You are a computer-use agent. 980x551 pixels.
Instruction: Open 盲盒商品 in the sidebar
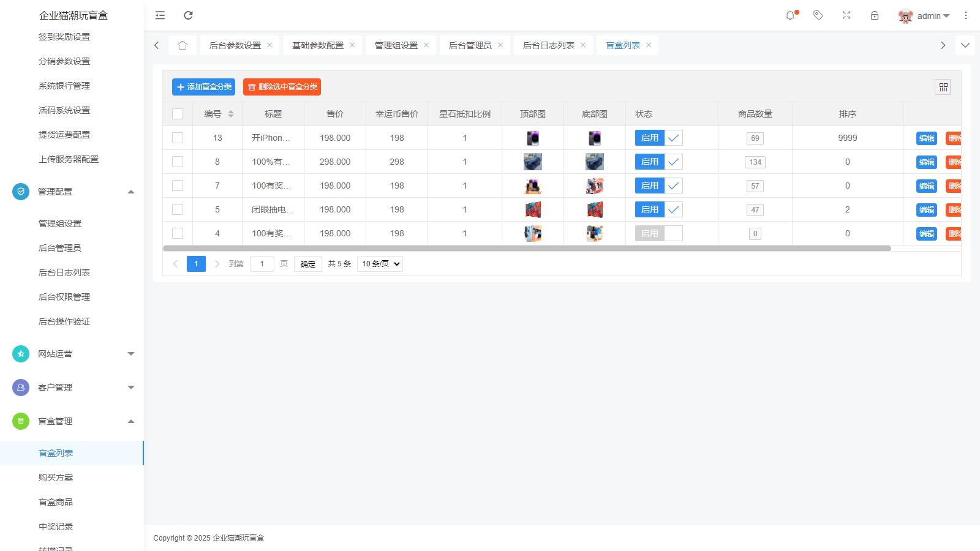coord(56,502)
